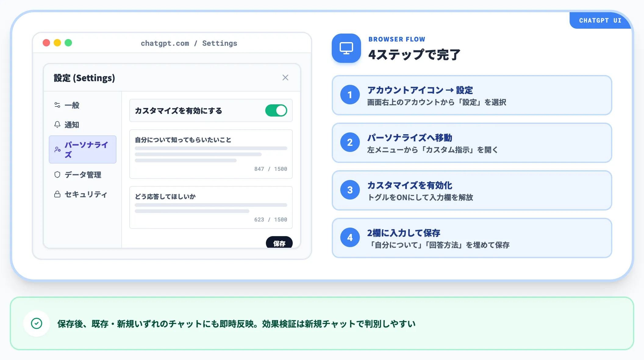Toggle the カスタマイズを有効にする switch
Viewport: 644px width, 360px height.
point(276,110)
